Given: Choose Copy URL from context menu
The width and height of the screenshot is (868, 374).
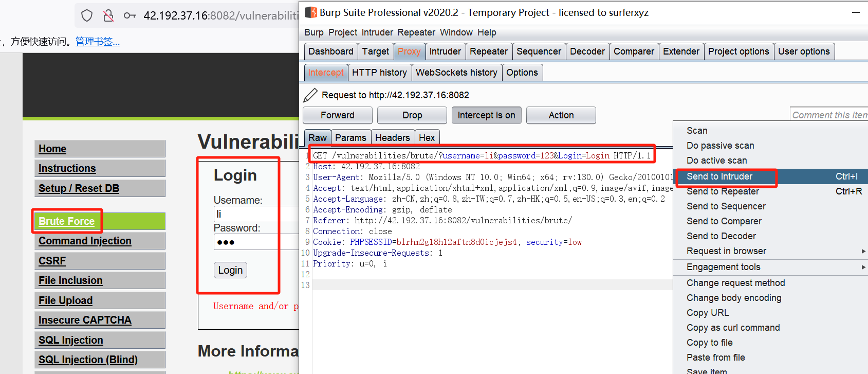Looking at the screenshot, I should point(770,313).
